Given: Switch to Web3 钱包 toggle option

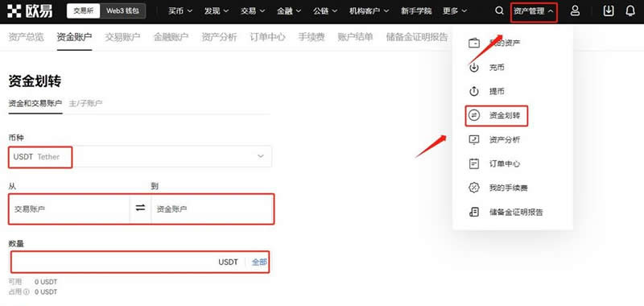Looking at the screenshot, I should coord(122,11).
